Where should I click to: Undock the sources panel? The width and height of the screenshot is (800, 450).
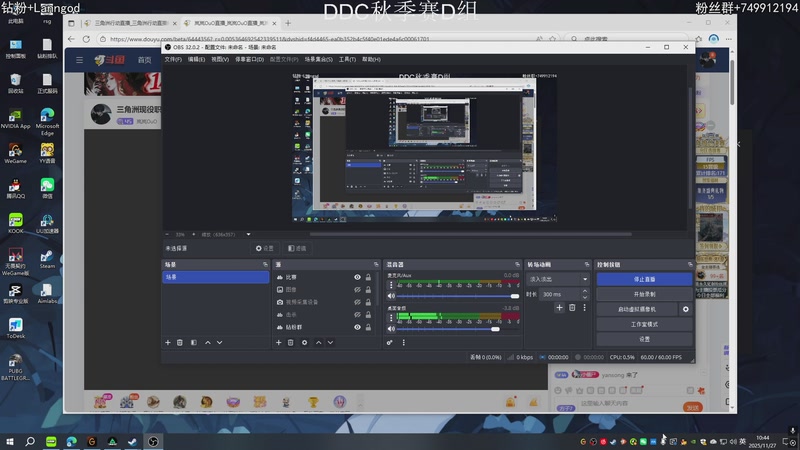[x=376, y=264]
